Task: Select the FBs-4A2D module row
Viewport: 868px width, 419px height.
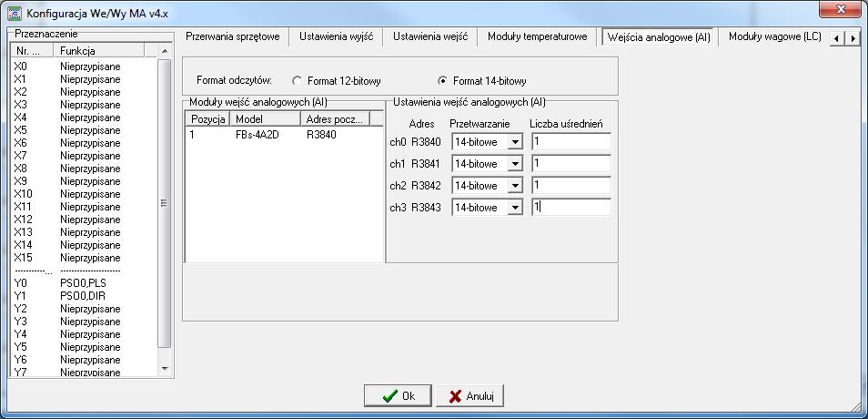Action: (284, 134)
